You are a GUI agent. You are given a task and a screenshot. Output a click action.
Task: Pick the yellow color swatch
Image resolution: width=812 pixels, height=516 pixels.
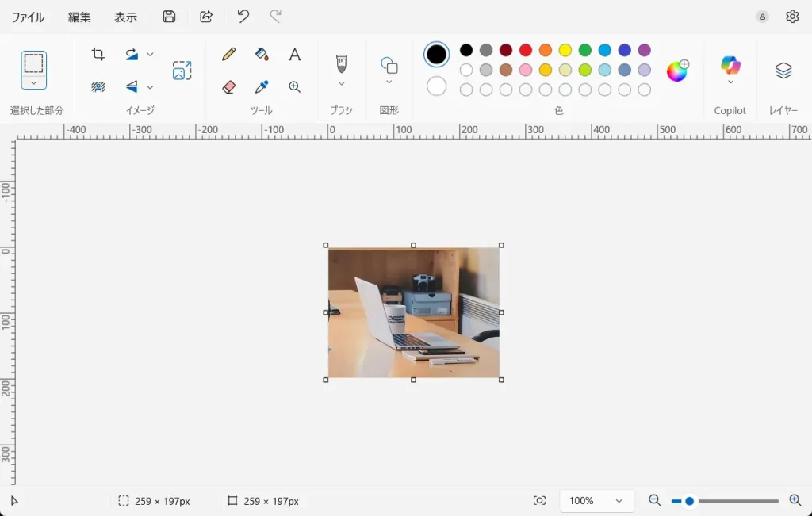(565, 50)
